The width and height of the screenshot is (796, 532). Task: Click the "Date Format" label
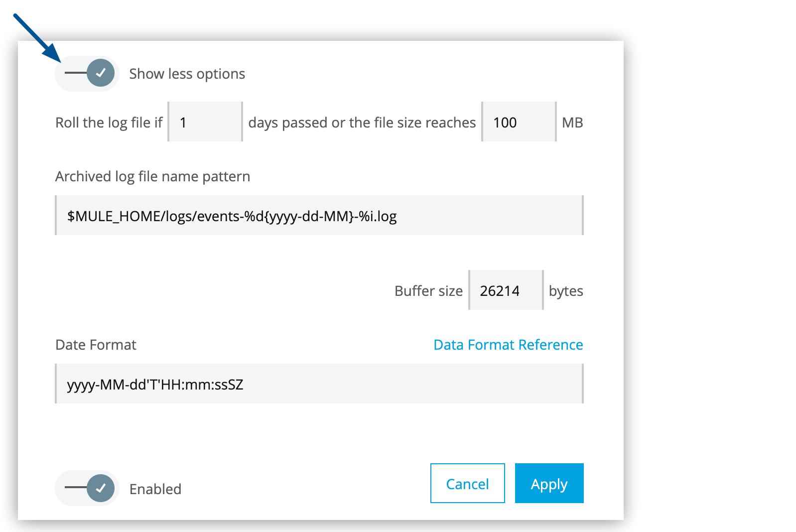(96, 345)
